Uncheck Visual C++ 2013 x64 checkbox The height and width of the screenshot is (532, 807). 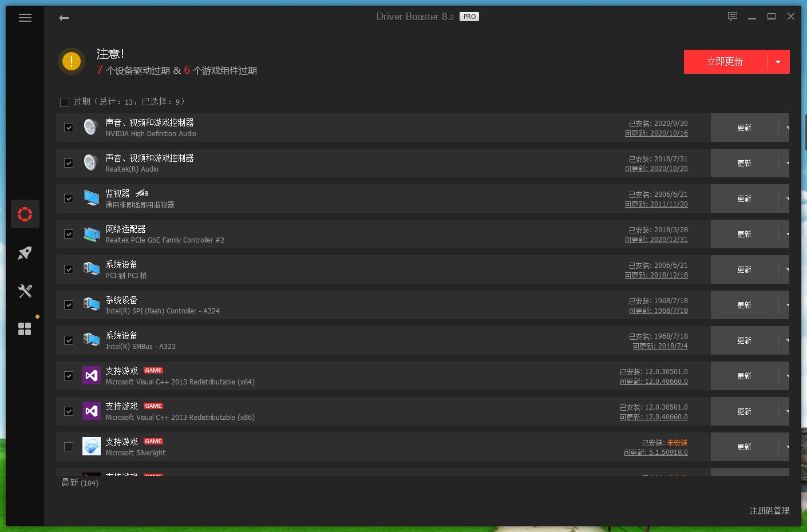click(69, 376)
